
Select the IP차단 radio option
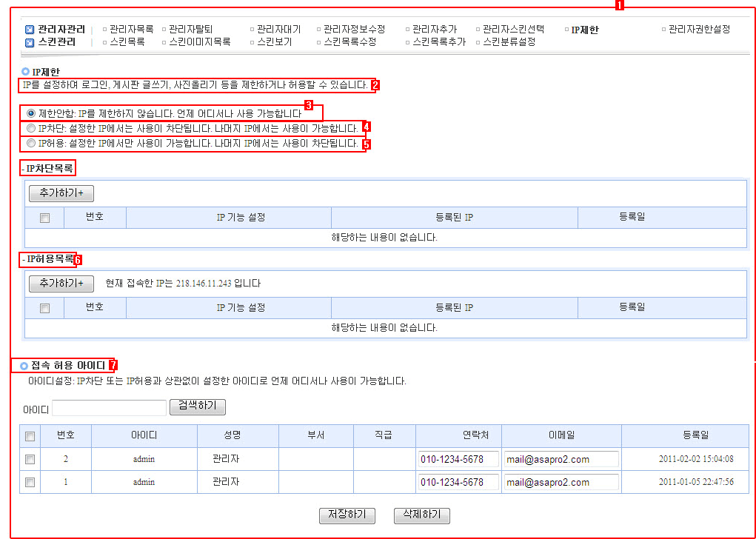pos(31,128)
